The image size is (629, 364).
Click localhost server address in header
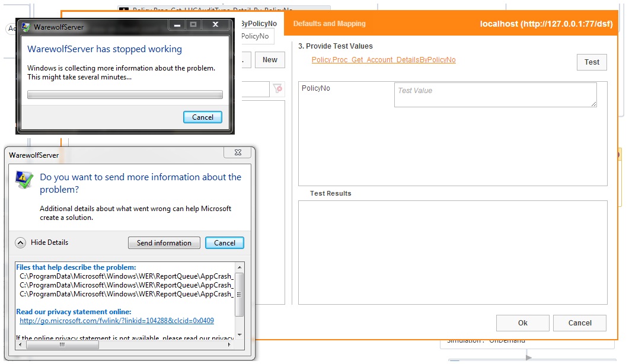tap(547, 24)
